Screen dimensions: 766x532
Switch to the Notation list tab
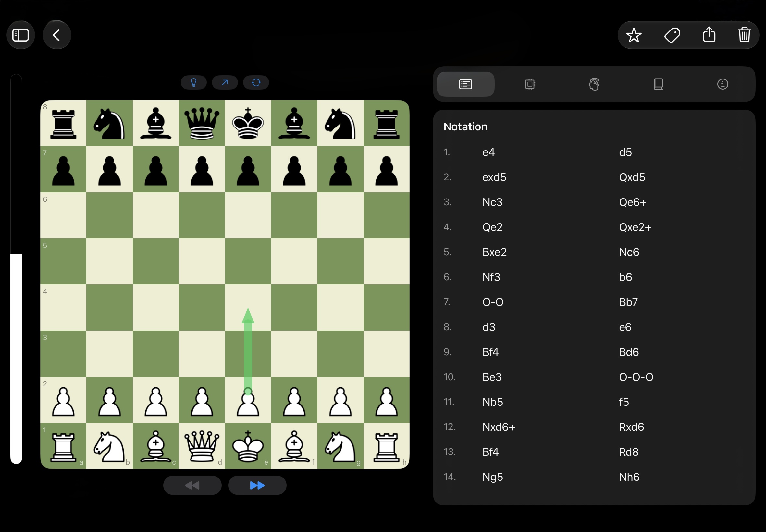coord(465,84)
